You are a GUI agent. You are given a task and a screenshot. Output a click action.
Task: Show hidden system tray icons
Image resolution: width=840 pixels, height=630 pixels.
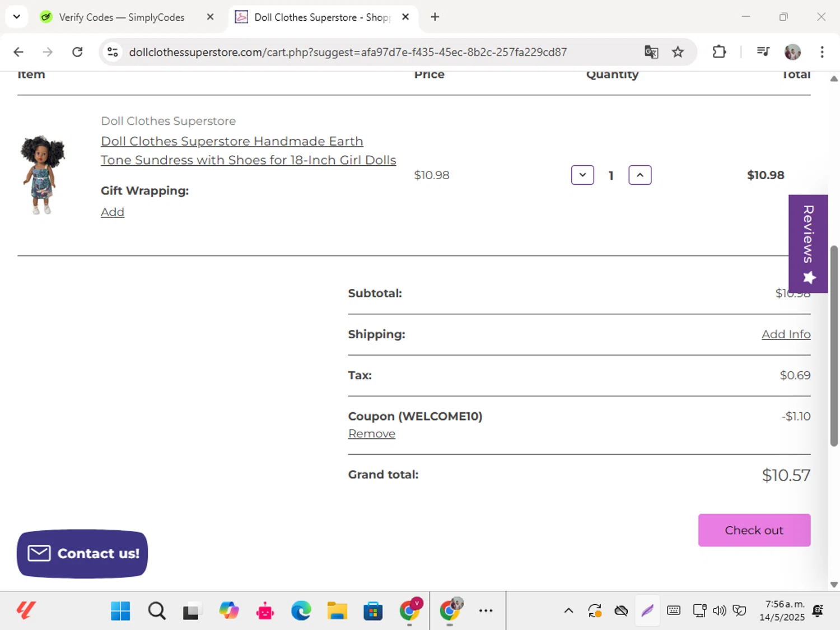568,611
